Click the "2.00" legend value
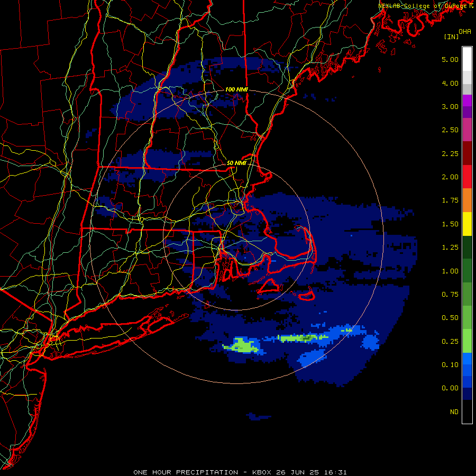This screenshot has width=476, height=476. pyautogui.click(x=450, y=177)
